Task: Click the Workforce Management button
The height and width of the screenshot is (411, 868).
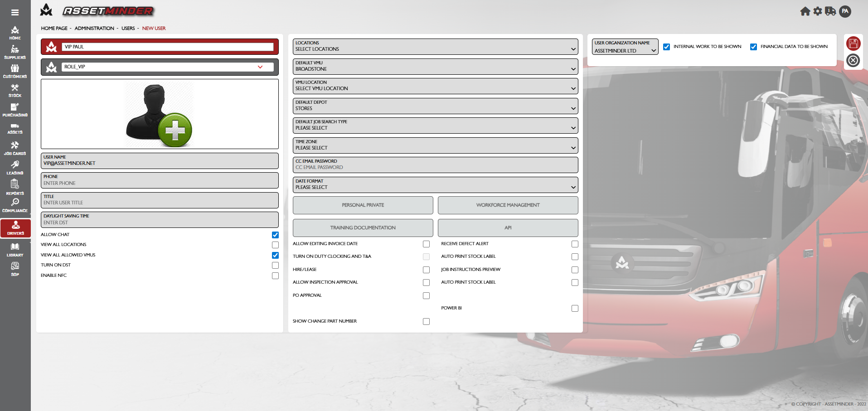Action: click(x=508, y=205)
